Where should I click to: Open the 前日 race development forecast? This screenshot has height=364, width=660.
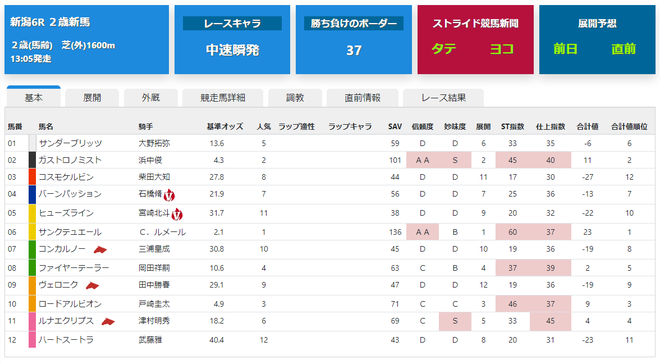(x=565, y=49)
